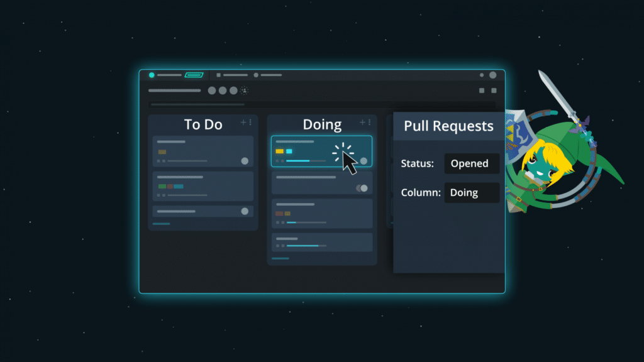644x362 pixels.
Task: Click the avatar on the first To Do card
Action: pyautogui.click(x=245, y=160)
